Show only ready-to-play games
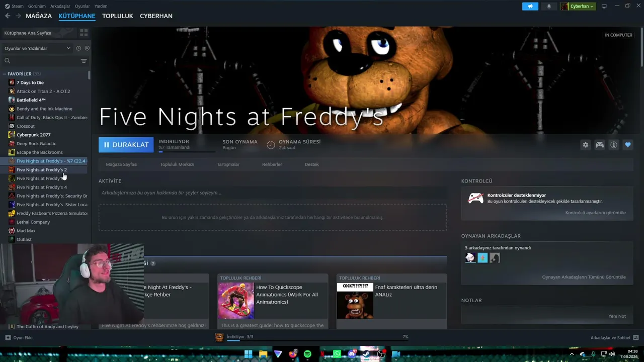 [87, 48]
